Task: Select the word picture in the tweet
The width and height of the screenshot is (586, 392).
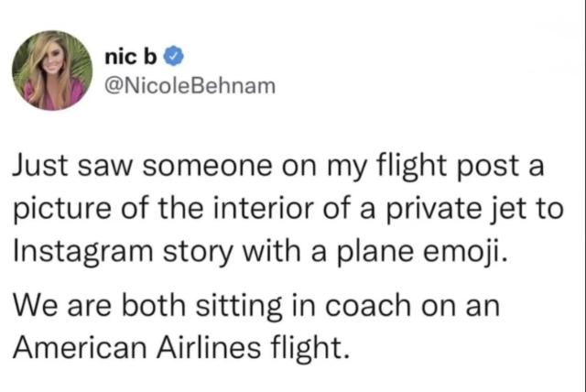Action: [x=62, y=209]
